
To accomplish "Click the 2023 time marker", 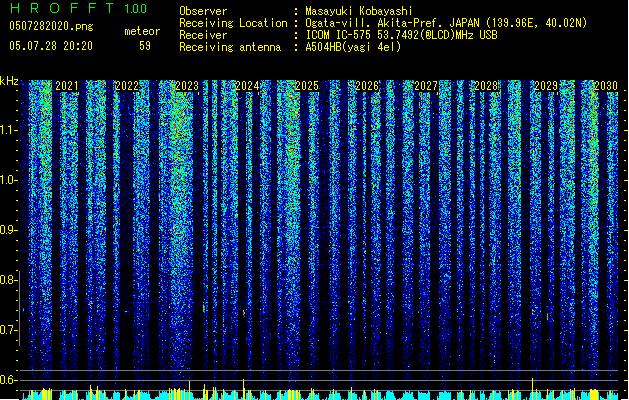I will pos(187,86).
